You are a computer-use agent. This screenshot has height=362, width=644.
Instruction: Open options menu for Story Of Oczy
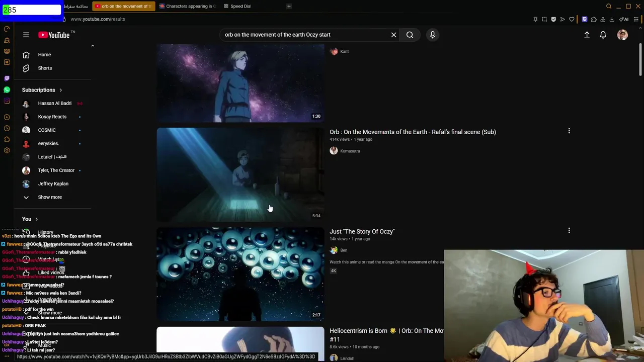point(569,231)
